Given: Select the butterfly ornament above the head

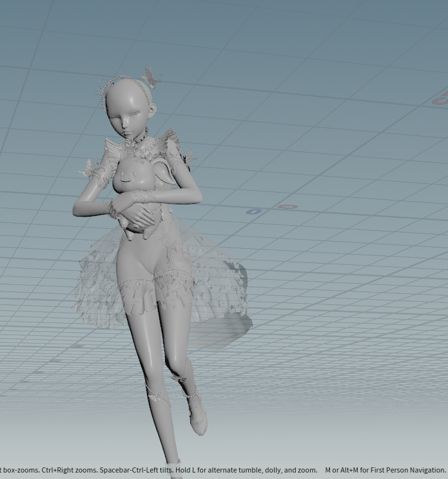Looking at the screenshot, I should pos(151,78).
